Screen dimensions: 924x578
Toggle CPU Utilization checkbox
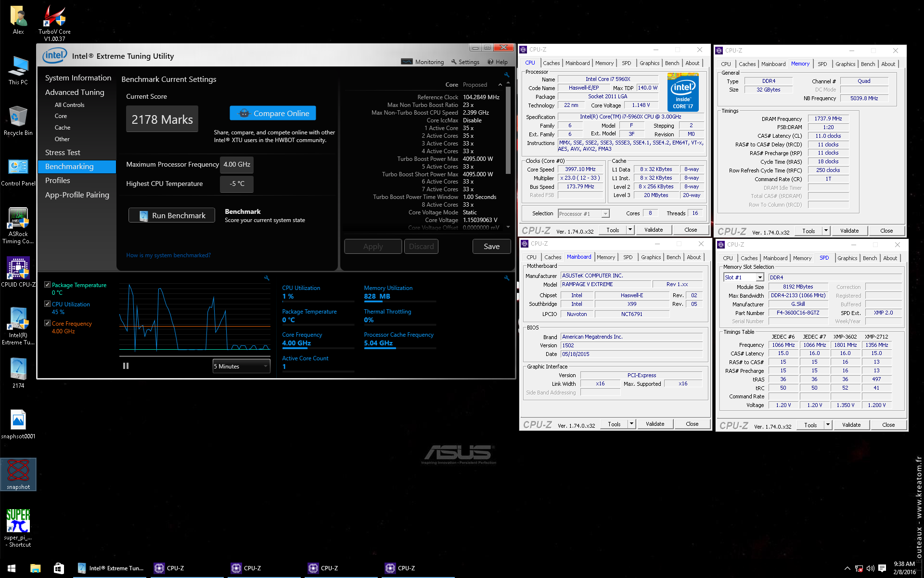(47, 304)
